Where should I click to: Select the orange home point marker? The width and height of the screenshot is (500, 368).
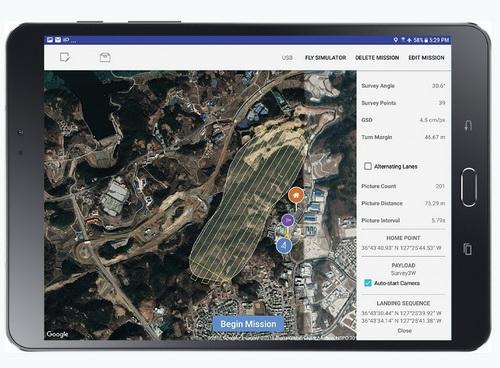coord(296,195)
